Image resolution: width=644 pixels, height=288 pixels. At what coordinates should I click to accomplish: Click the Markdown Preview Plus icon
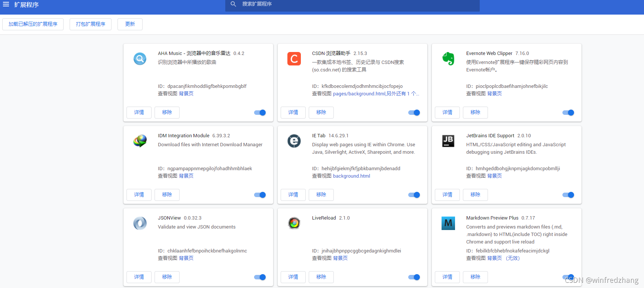point(448,223)
